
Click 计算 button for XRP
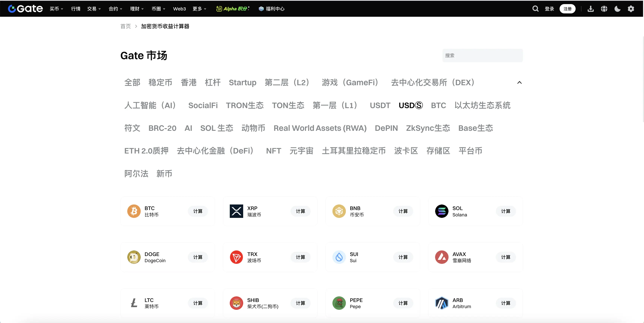coord(300,211)
